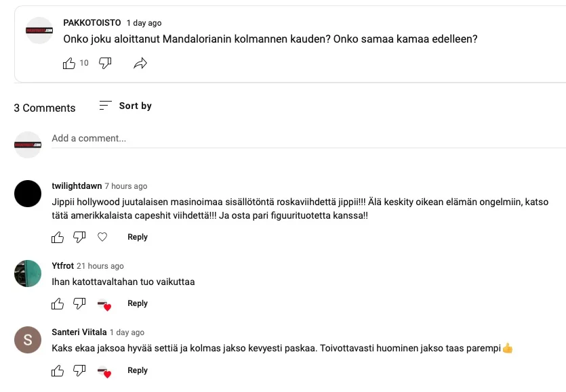566x392 pixels.
Task: Click the creator heart under Santeri Viitala's comment
Action: (x=104, y=370)
